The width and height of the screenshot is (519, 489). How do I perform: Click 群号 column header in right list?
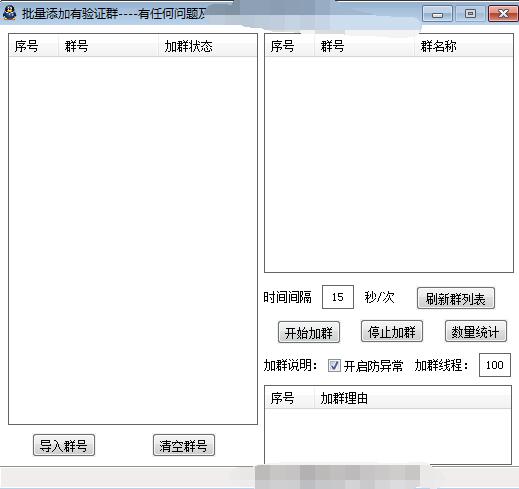(x=364, y=46)
